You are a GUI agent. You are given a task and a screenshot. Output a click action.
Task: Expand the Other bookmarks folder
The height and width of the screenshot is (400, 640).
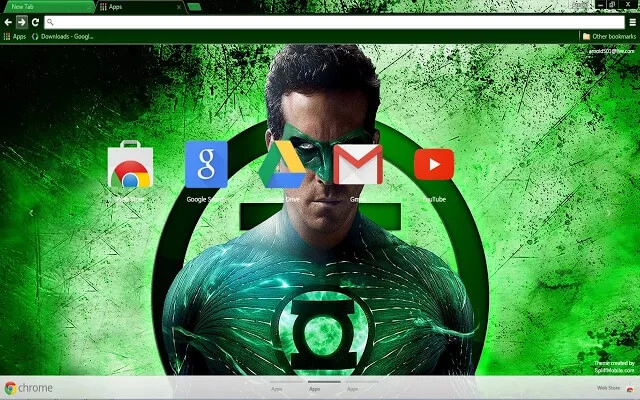point(609,36)
